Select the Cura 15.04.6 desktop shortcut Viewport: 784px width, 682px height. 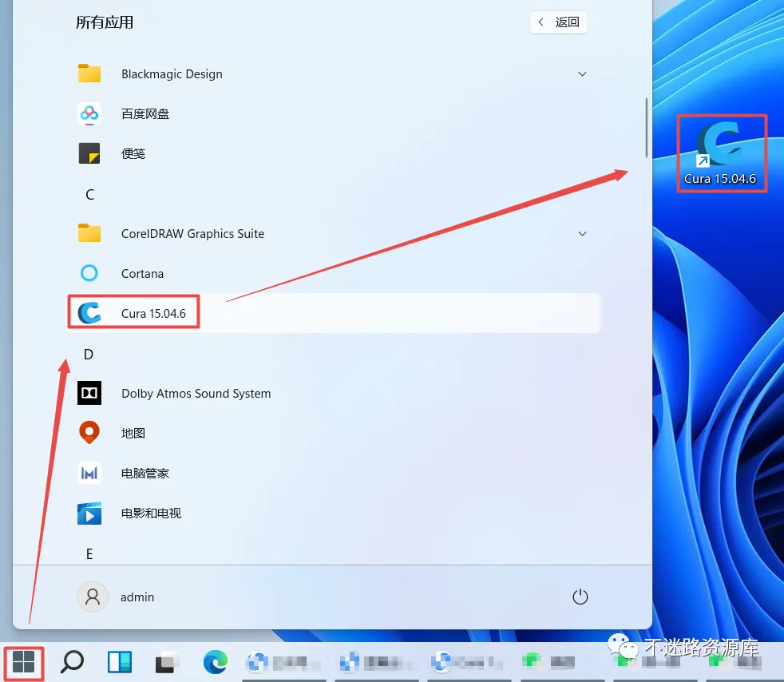[x=720, y=153]
